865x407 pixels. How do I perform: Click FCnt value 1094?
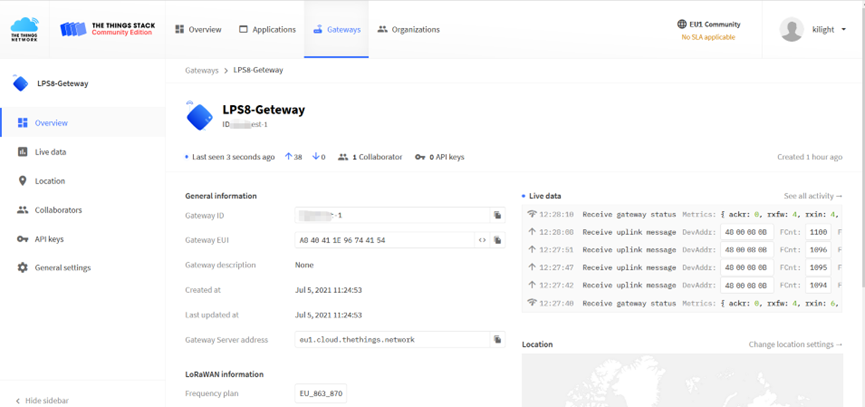click(818, 285)
